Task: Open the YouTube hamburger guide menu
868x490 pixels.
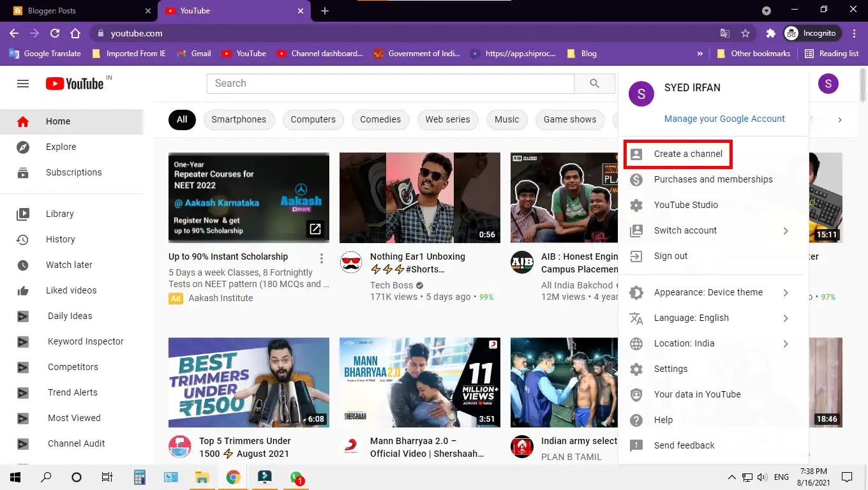Action: [23, 84]
